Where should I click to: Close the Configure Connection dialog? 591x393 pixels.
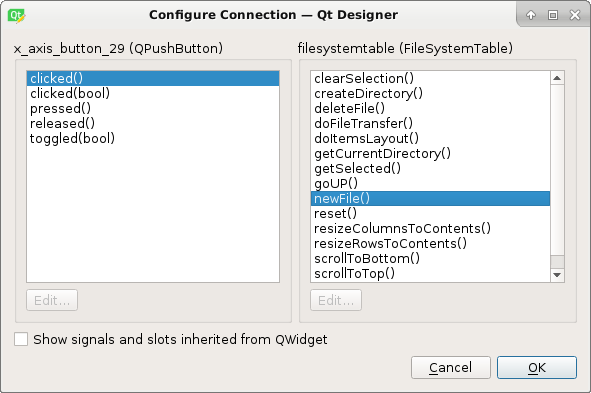(x=575, y=15)
